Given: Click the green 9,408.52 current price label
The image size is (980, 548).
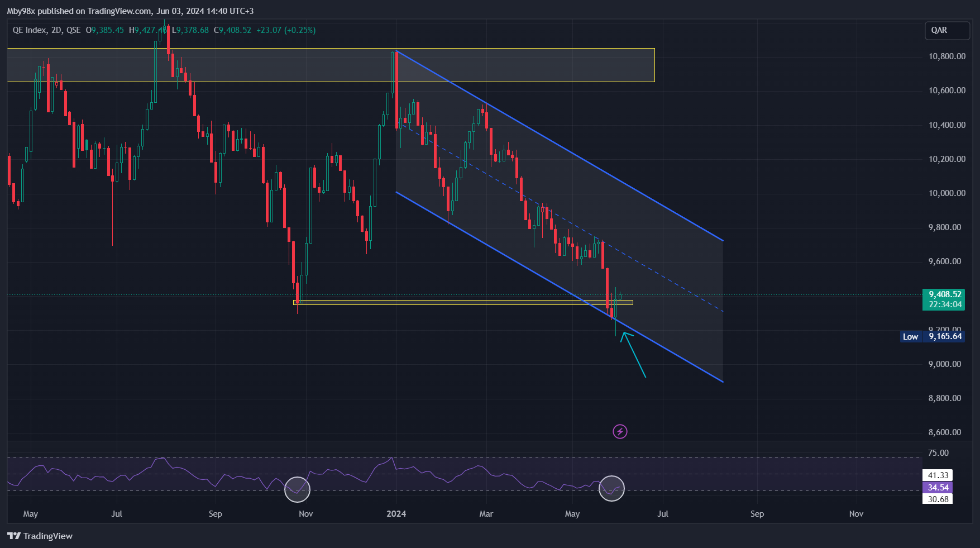Looking at the screenshot, I should tap(944, 294).
